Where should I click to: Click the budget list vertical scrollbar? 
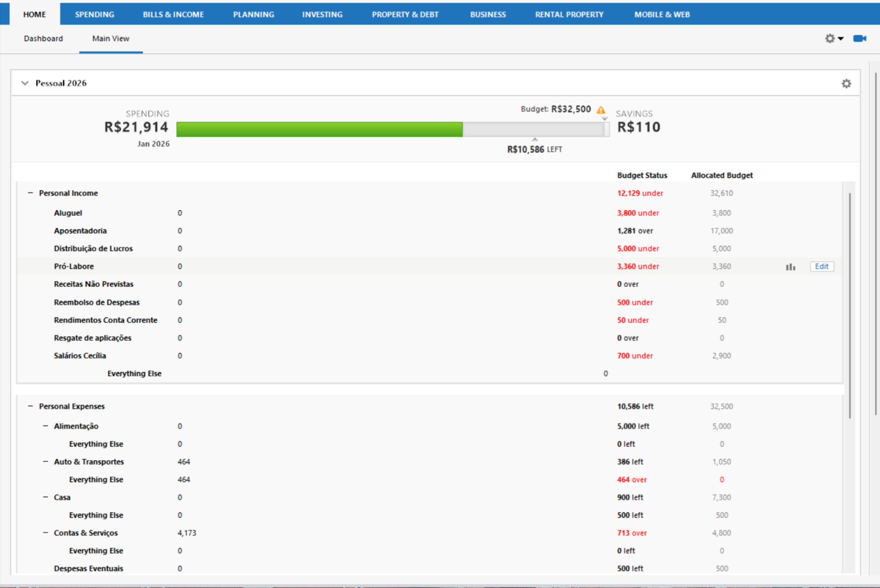click(849, 305)
